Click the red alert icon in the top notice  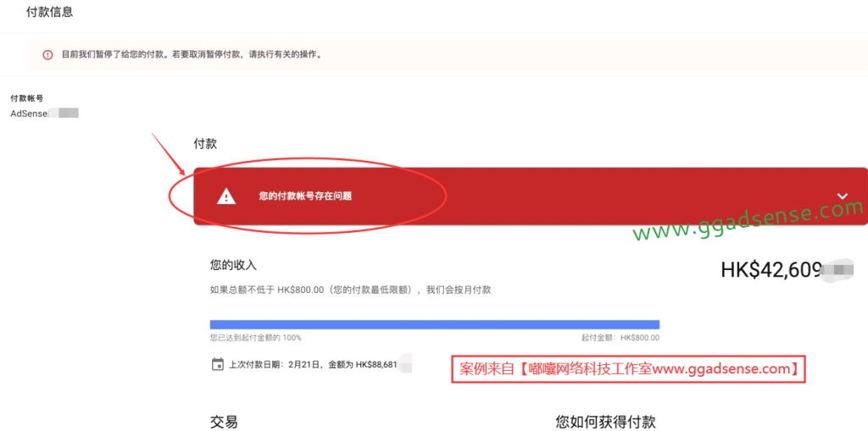pos(47,55)
